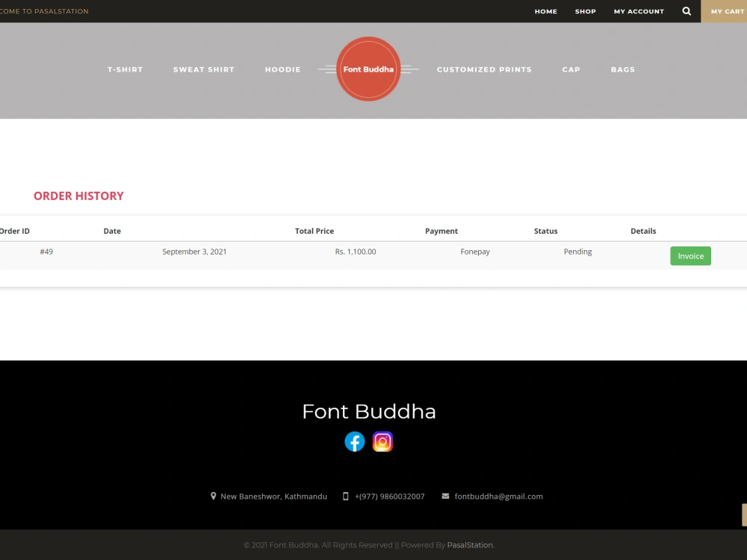Follow the PasalStation footer link
This screenshot has height=560, width=747.
[x=470, y=545]
